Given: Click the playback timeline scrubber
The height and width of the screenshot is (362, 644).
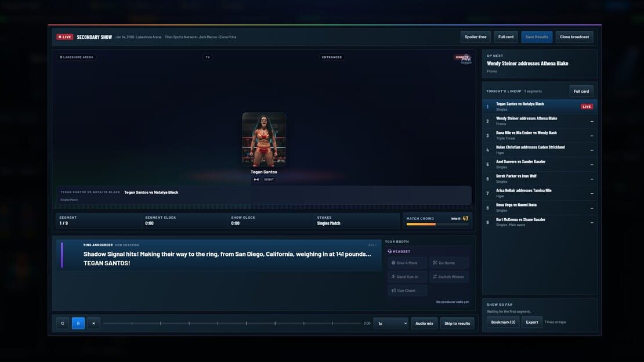Looking at the screenshot, I should [x=232, y=323].
